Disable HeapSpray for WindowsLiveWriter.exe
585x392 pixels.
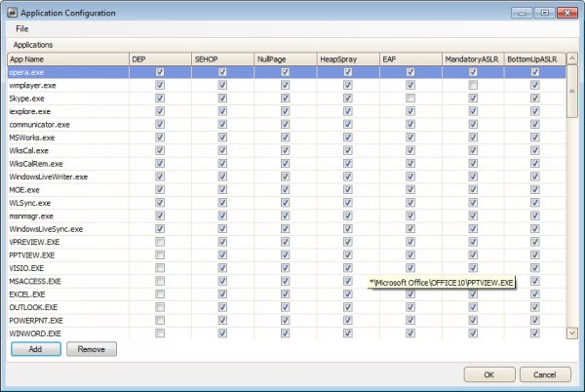coord(348,176)
